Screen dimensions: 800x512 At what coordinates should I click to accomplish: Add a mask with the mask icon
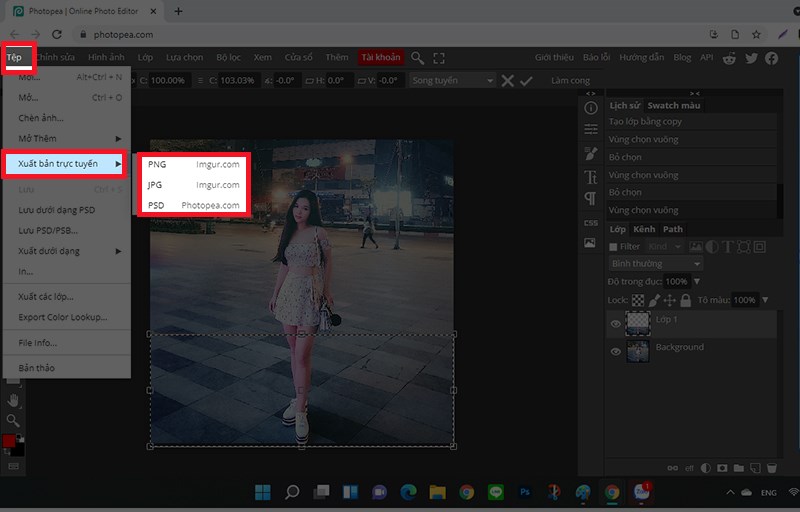point(722,468)
